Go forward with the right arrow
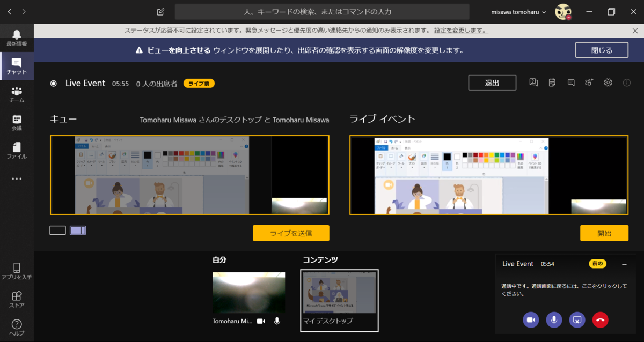This screenshot has width=644, height=342. tap(24, 11)
